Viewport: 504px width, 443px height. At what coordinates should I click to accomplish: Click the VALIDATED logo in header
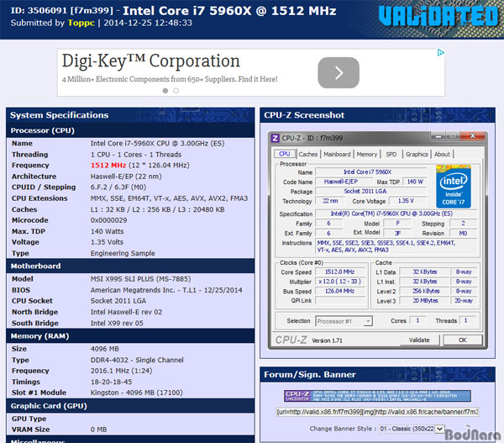pyautogui.click(x=438, y=16)
